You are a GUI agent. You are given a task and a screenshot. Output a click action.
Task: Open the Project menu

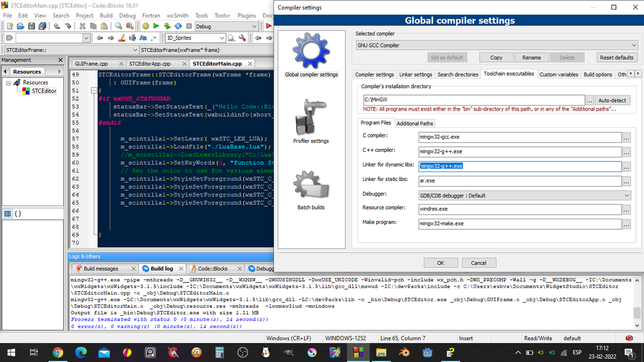(85, 16)
